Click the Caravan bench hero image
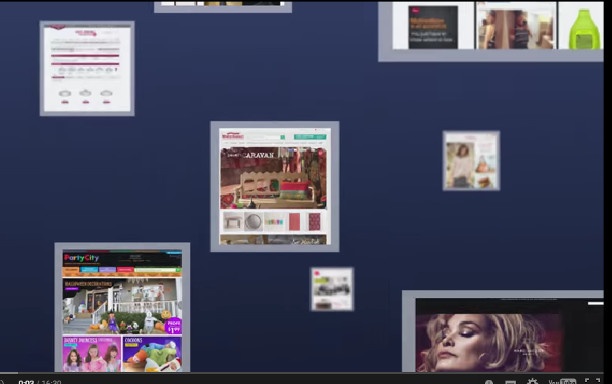612x384 pixels. point(274,178)
